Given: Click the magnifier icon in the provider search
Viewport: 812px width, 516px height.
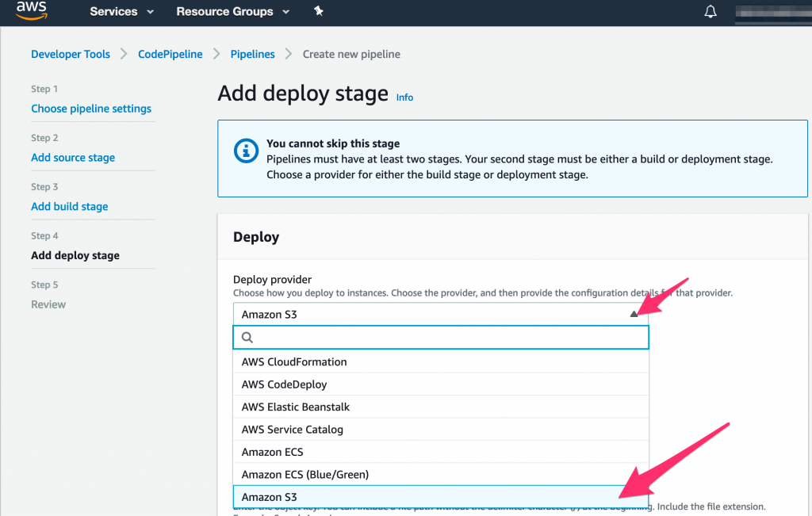Looking at the screenshot, I should click(x=247, y=337).
